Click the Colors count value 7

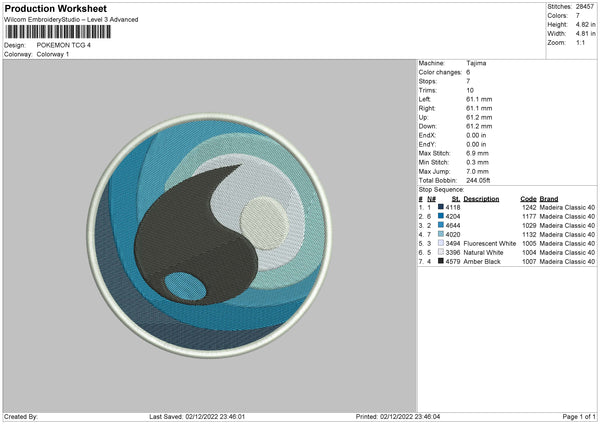578,16
